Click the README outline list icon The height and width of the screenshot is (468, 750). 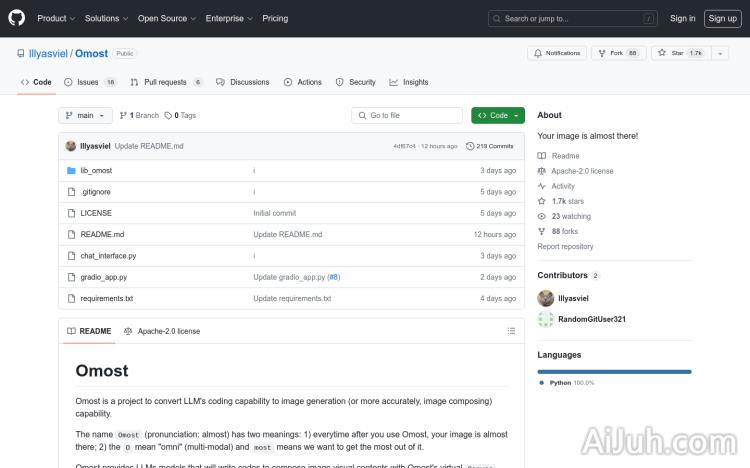tap(512, 331)
